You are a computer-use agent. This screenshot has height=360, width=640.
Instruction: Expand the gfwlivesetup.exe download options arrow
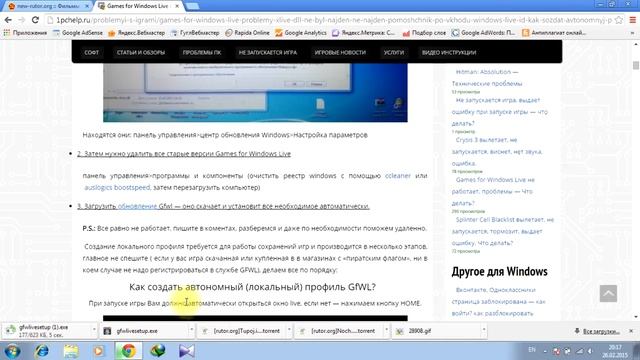point(191,330)
